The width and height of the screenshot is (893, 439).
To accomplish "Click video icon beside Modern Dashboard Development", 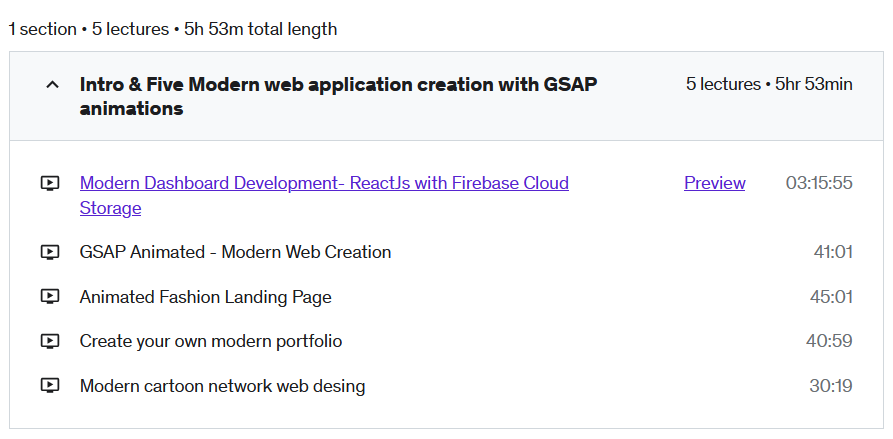I will click(50, 183).
